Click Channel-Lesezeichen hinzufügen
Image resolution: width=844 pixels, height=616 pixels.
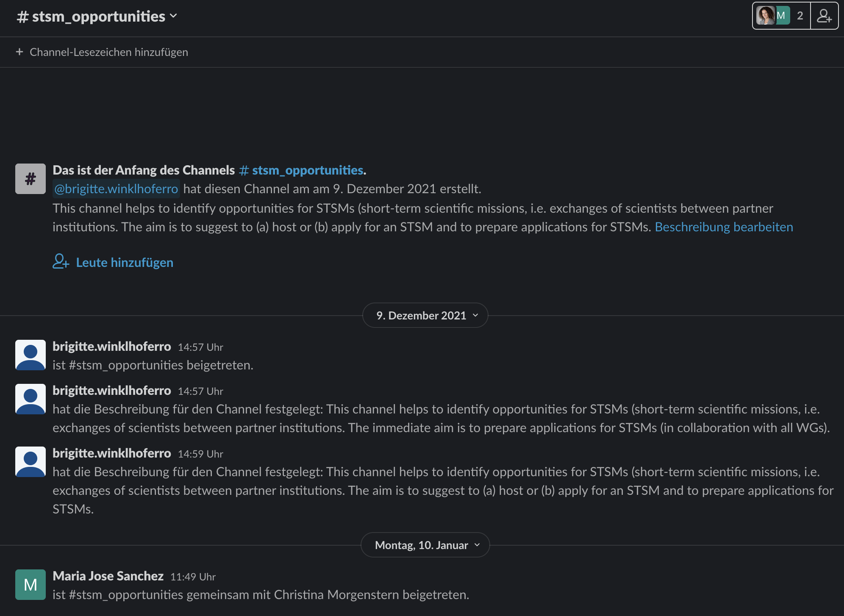tap(108, 52)
